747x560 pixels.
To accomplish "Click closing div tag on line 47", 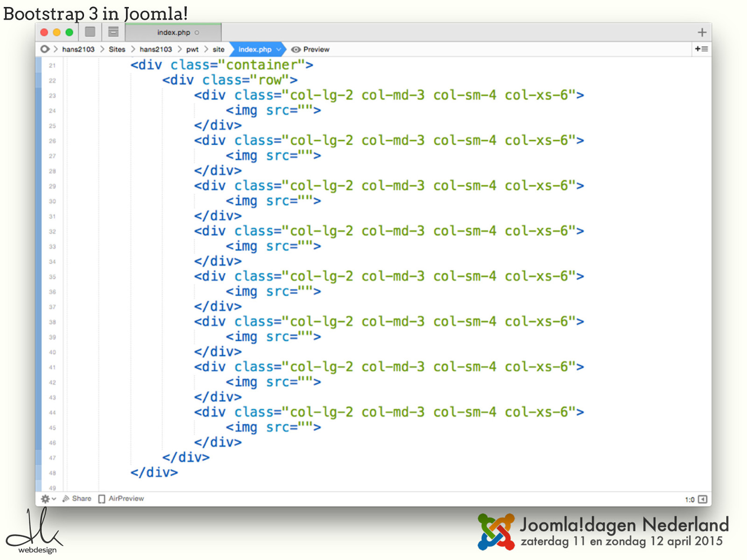I will [186, 457].
